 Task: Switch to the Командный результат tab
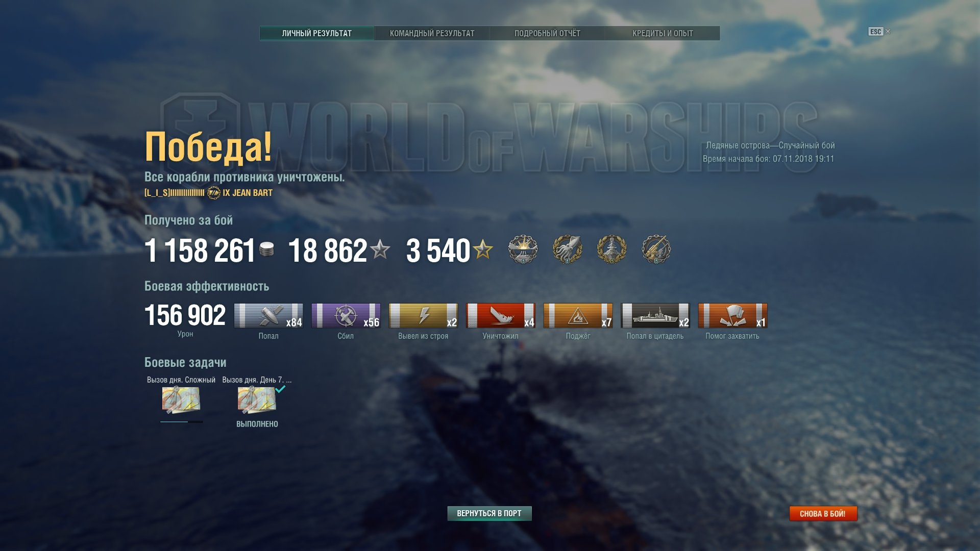[432, 33]
